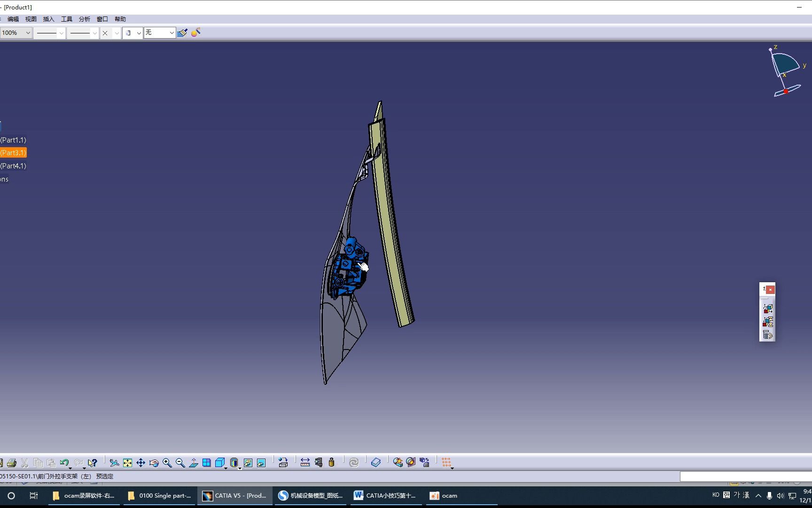This screenshot has height=508, width=812.
Task: Expand the shading mode flyout arrow
Action: [240, 468]
